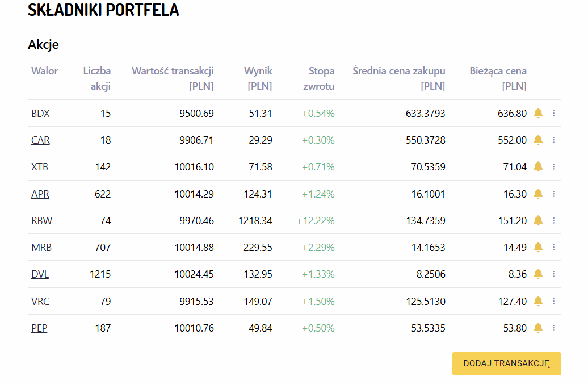Click the bell icon next to XTB
588x385 pixels.
coord(538,166)
